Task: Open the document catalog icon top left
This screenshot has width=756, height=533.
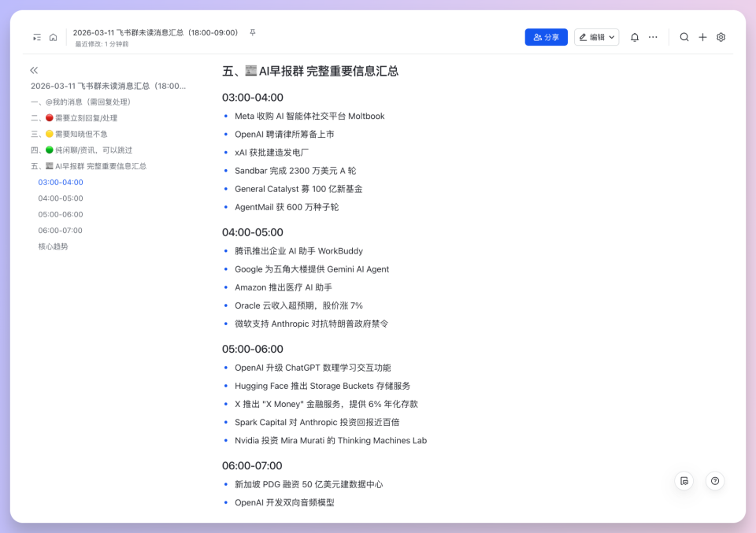Action: coord(36,37)
